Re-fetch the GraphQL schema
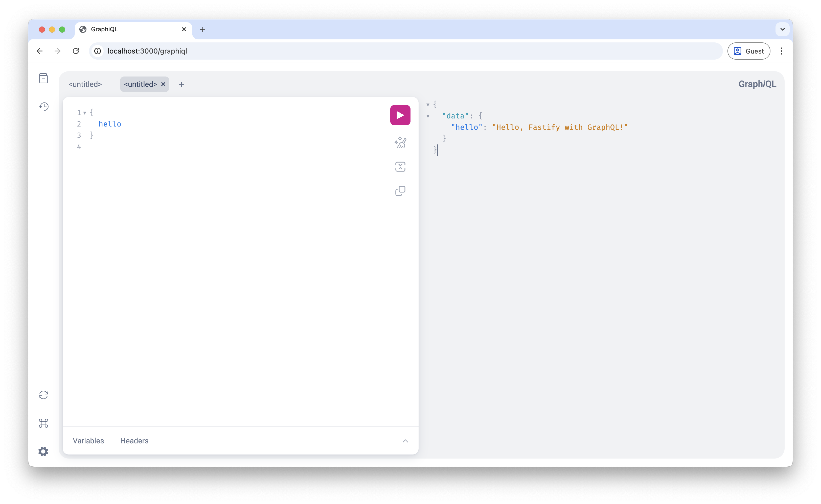This screenshot has width=821, height=504. [43, 395]
